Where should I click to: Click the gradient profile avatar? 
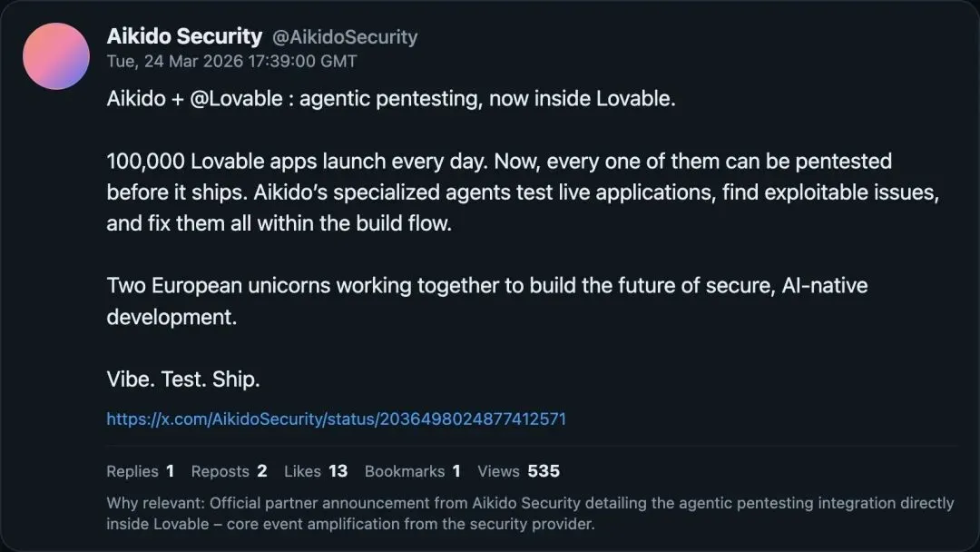[56, 56]
